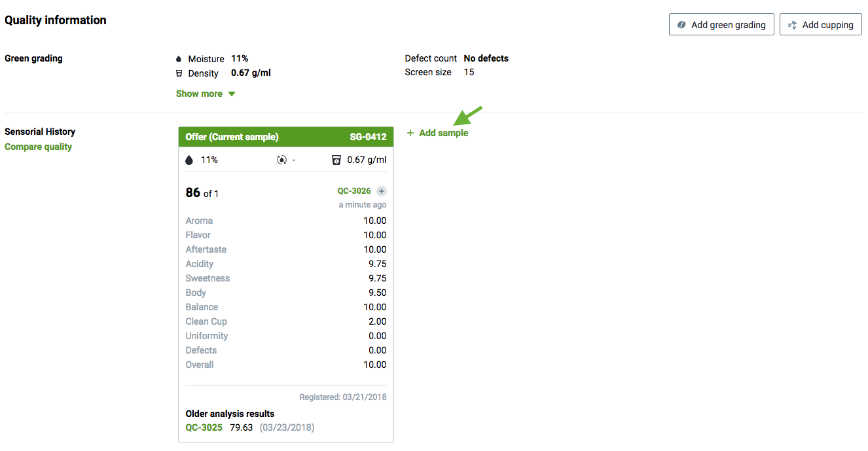Expand Show more green grading details
868x451 pixels.
199,94
